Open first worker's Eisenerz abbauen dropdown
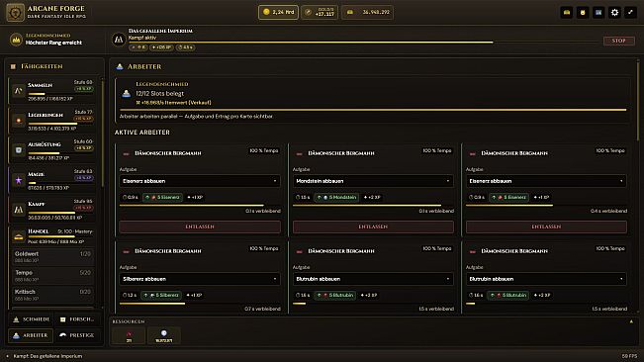Viewport: 644px width, 362px height. (200, 181)
